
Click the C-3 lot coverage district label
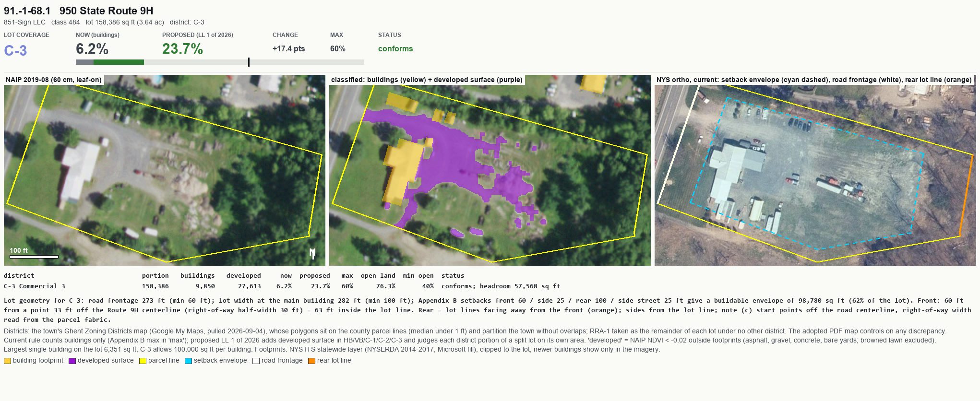15,50
